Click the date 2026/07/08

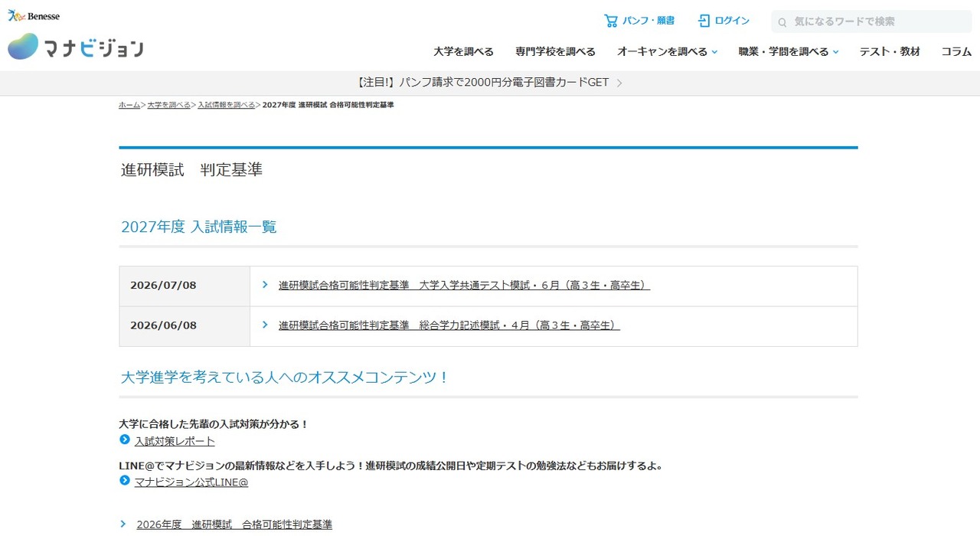[163, 285]
